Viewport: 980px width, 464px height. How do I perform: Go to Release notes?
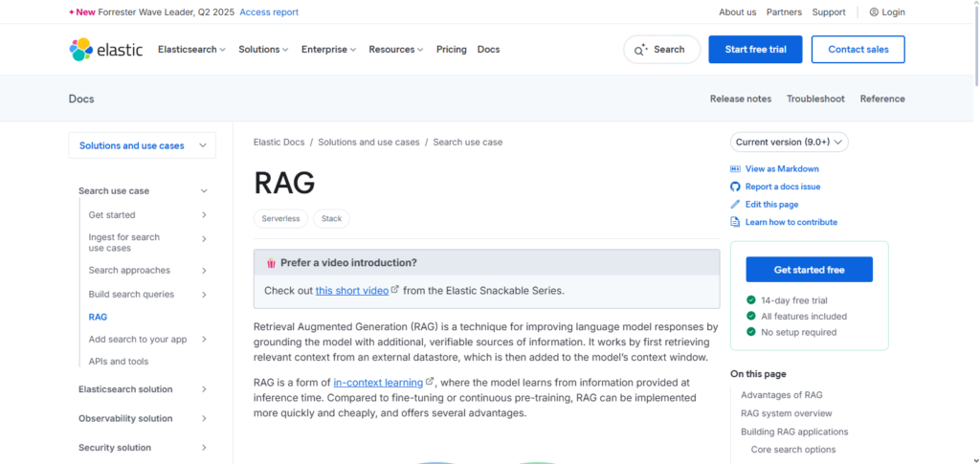(x=741, y=99)
